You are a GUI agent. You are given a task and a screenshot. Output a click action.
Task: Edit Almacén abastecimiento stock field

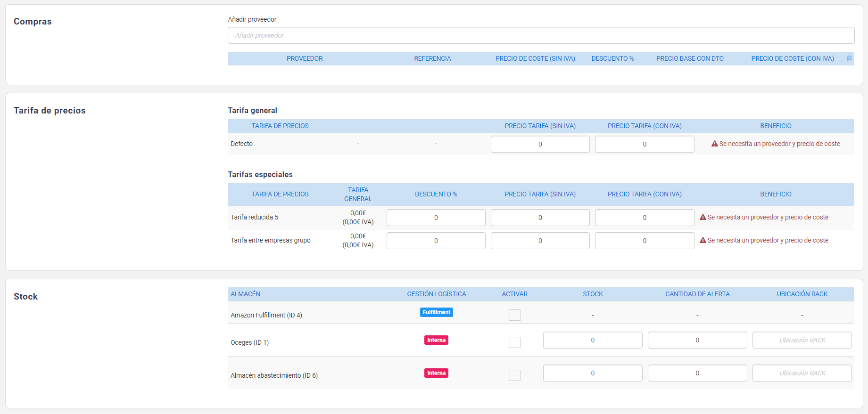pos(593,373)
